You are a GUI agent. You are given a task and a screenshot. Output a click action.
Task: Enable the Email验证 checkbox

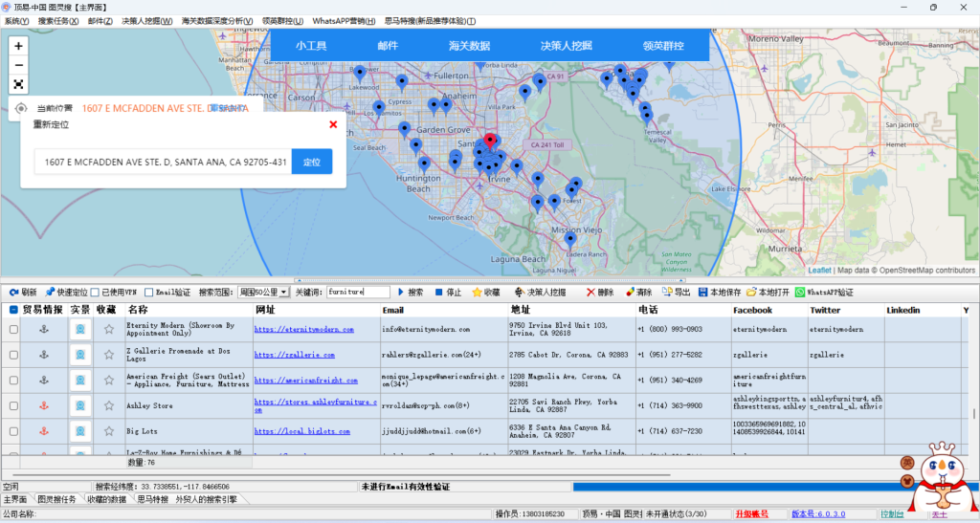click(149, 293)
